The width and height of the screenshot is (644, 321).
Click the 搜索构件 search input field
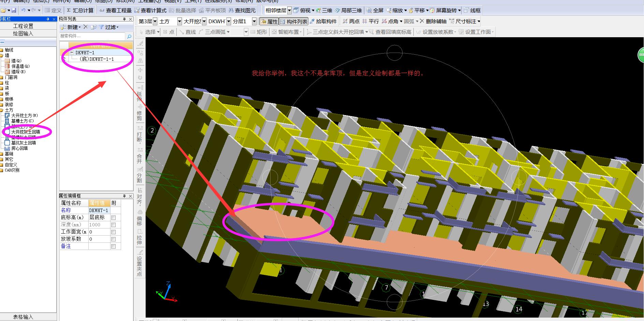click(92, 36)
